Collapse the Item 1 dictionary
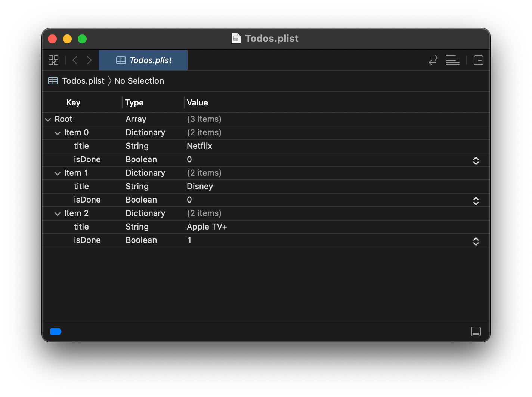The width and height of the screenshot is (532, 397). [x=58, y=173]
